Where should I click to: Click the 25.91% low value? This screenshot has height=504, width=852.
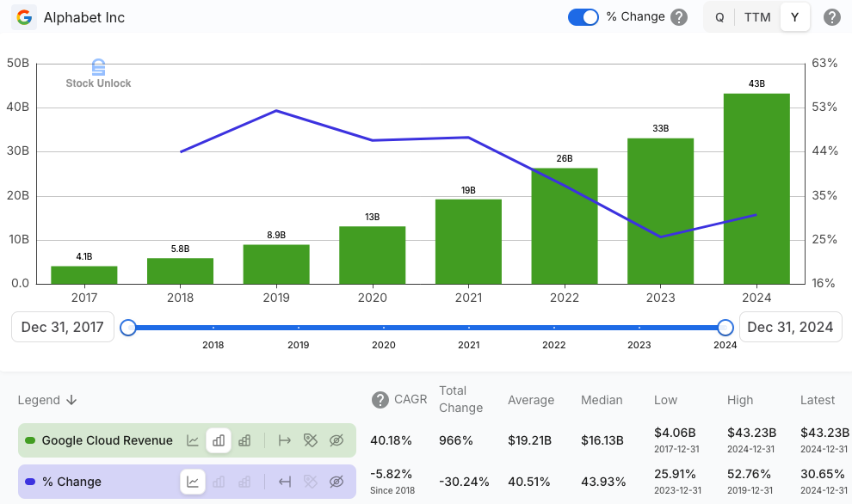pos(675,474)
